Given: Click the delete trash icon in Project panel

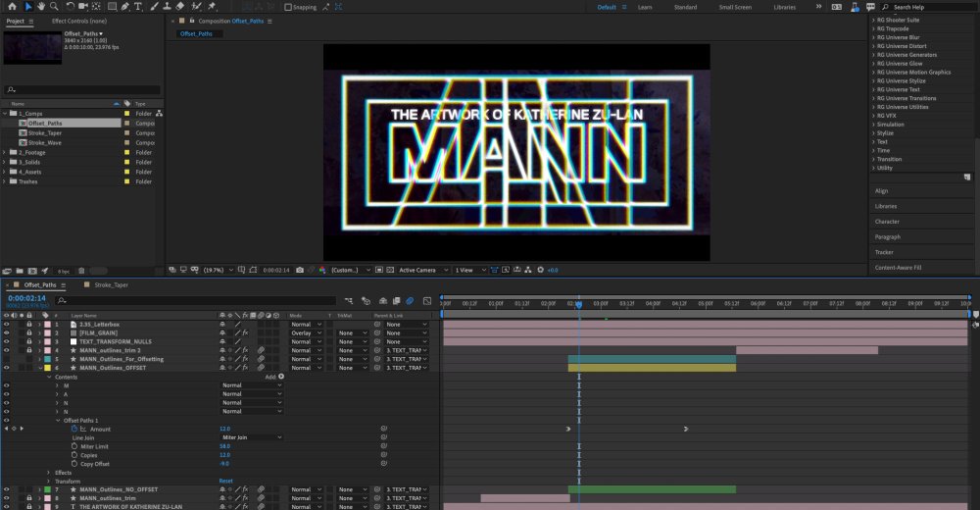Looking at the screenshot, I should click(81, 271).
